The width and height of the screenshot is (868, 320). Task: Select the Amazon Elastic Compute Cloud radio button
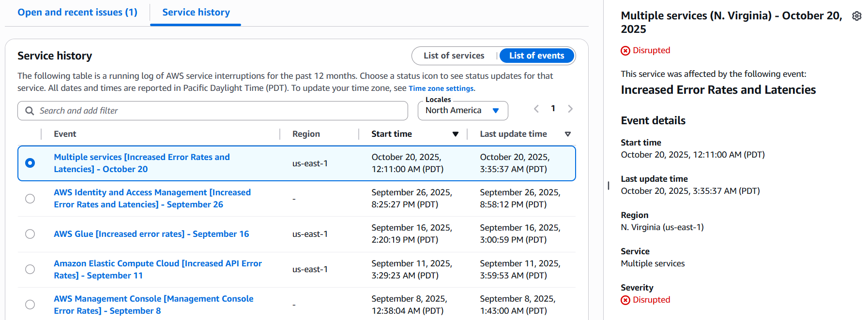point(30,269)
